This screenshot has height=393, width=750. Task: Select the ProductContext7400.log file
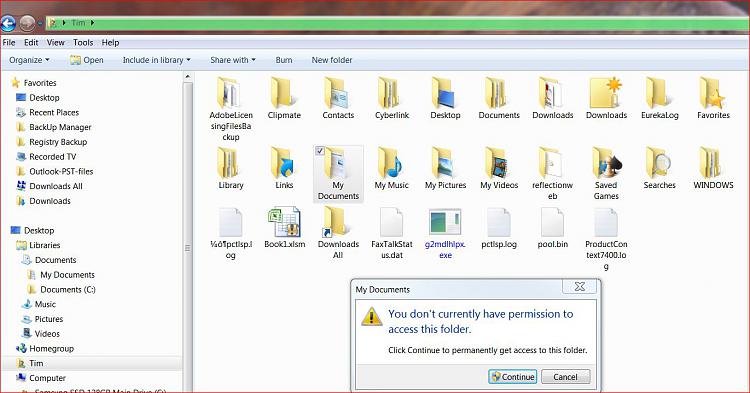[x=606, y=239]
